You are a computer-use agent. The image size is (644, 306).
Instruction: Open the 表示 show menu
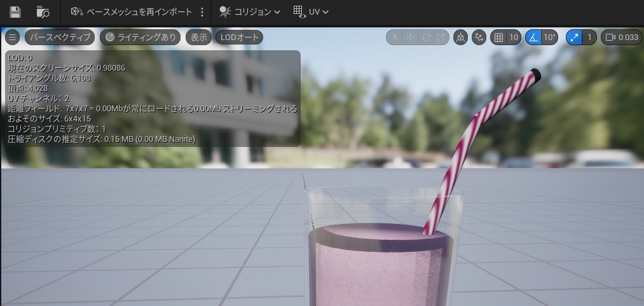pos(199,38)
